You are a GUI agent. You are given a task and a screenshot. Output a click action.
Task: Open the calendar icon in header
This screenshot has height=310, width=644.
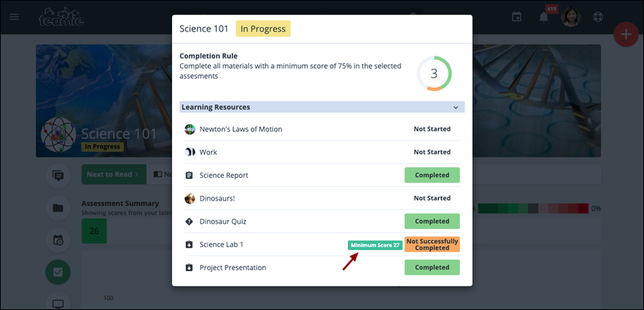pos(516,17)
